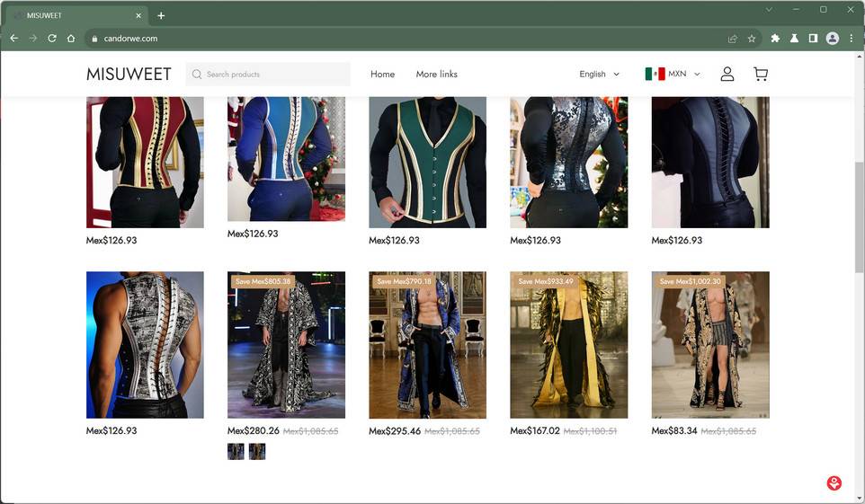Open the gold baroque robe product
This screenshot has height=504, width=865.
[x=710, y=345]
